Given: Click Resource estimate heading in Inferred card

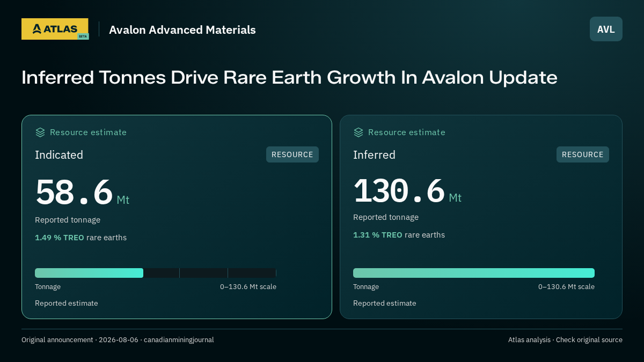Looking at the screenshot, I should pos(407,132).
